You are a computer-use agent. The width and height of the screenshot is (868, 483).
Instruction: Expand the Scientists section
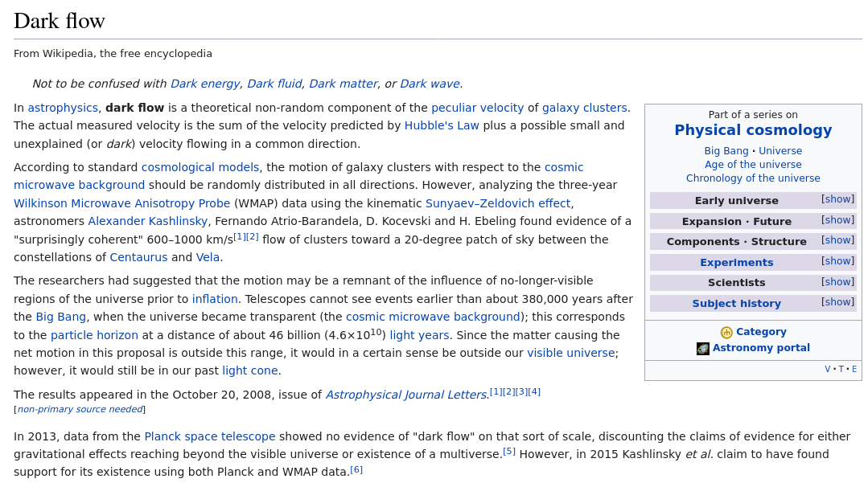pyautogui.click(x=837, y=281)
